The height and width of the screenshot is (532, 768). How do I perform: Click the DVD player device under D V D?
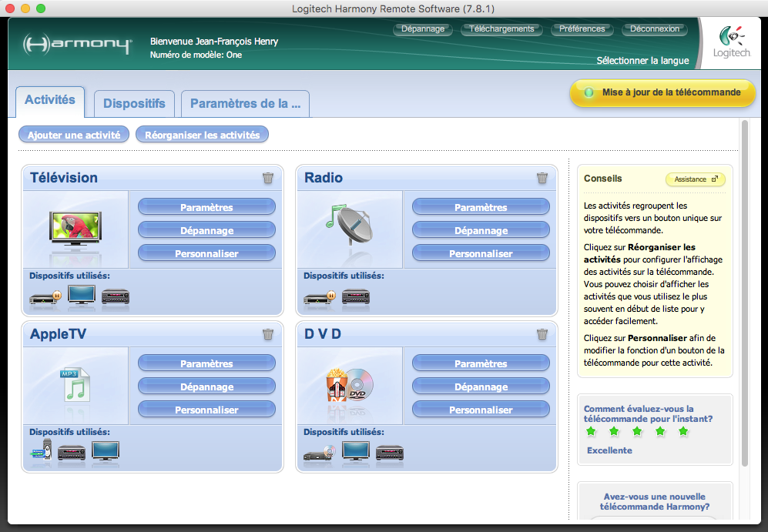(320, 453)
